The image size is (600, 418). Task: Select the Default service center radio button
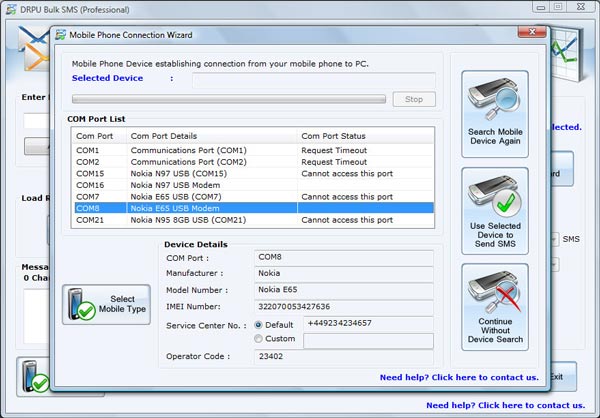point(259,324)
